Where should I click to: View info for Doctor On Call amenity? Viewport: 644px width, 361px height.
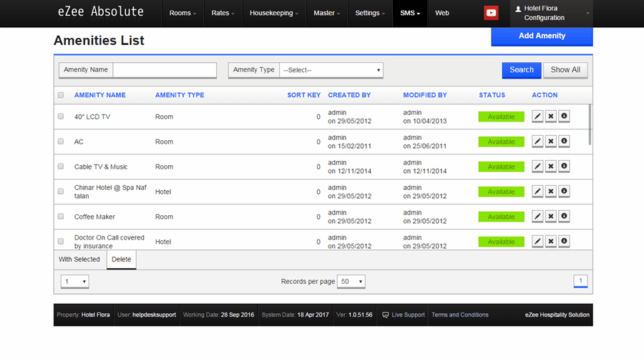coord(564,242)
